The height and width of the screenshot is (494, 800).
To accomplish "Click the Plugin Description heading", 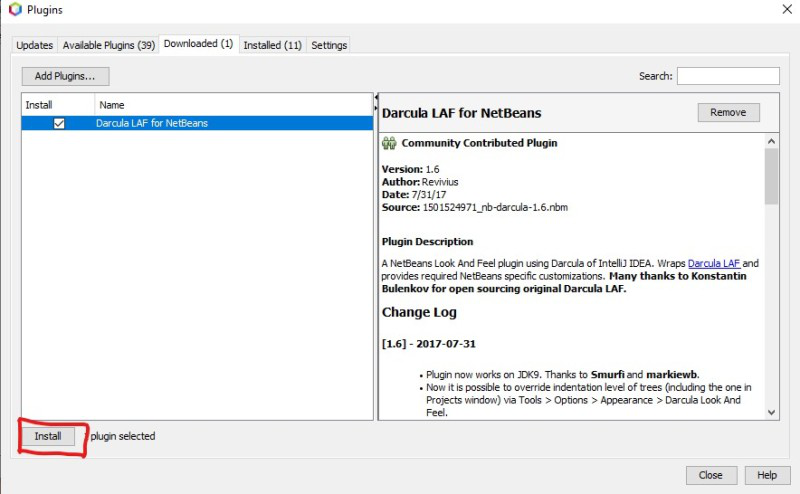I will pos(428,242).
